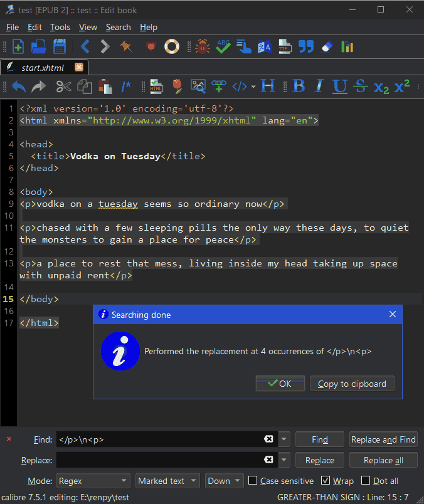Close the start.xhtml tab
424x504 pixels.
point(79,67)
